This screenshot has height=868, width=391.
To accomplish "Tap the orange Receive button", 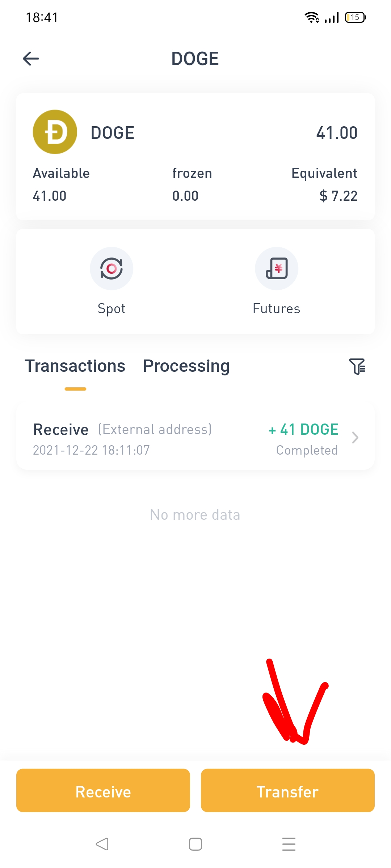I will point(103,790).
